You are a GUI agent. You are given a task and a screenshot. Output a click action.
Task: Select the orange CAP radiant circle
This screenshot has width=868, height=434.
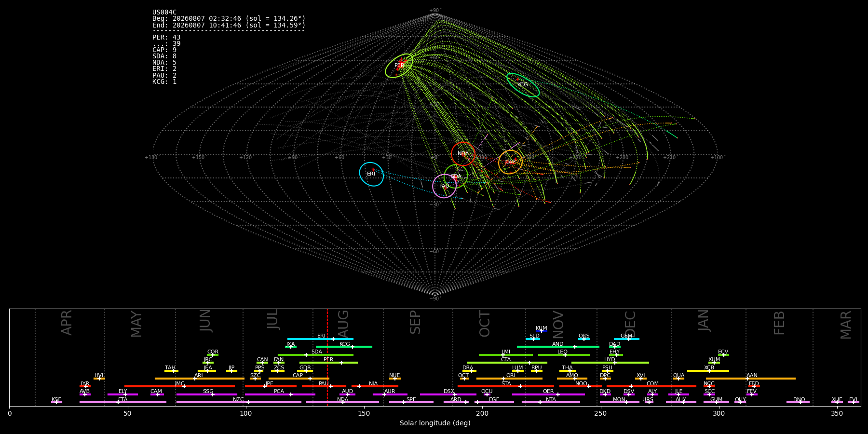click(x=510, y=162)
